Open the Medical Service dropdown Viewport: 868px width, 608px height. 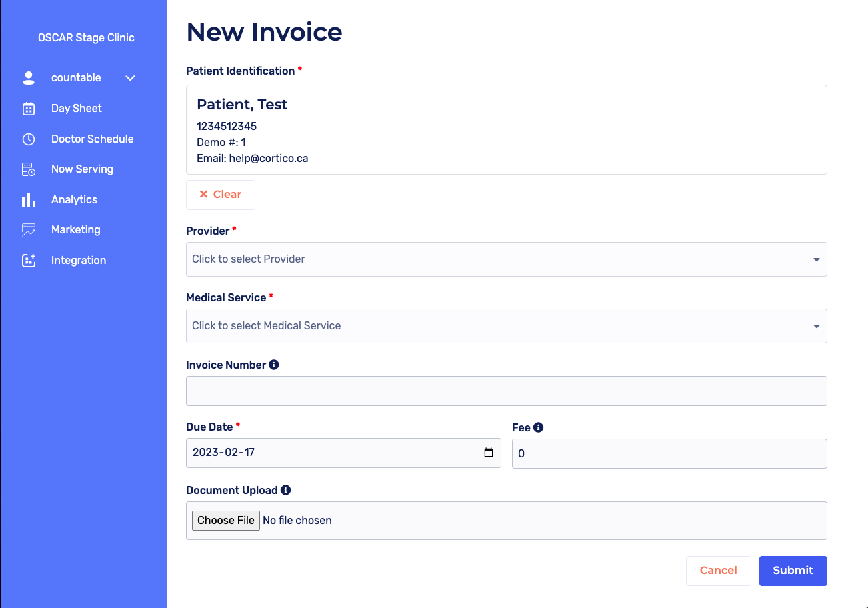(506, 326)
